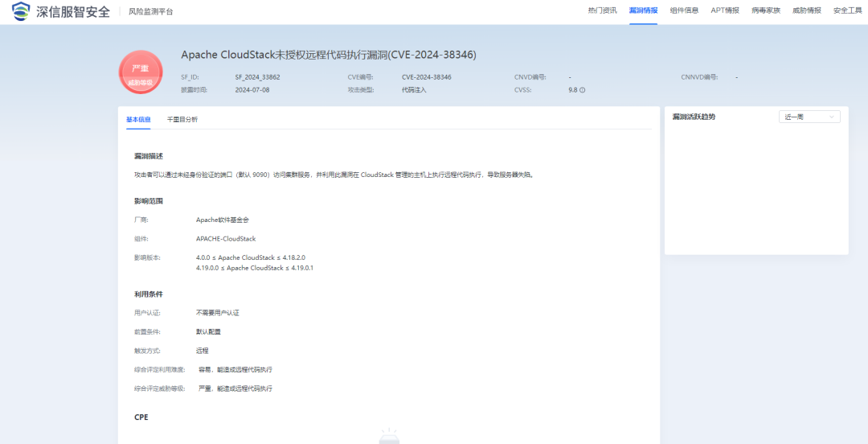Switch to the 千里目分析 tab

click(182, 119)
